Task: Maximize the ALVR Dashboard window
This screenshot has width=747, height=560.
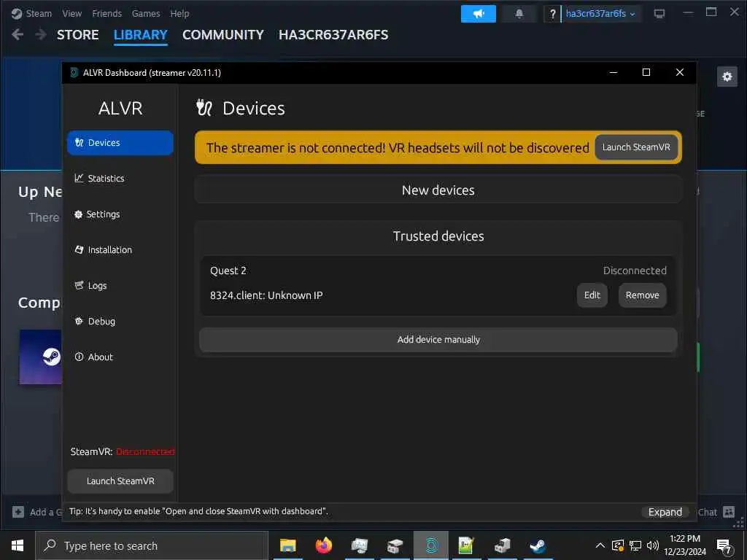Action: [x=646, y=72]
